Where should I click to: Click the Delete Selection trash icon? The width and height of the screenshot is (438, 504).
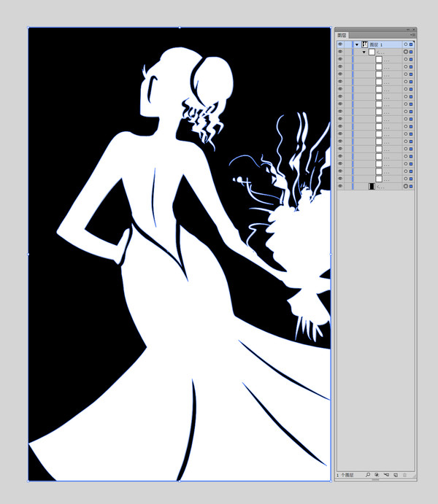pyautogui.click(x=405, y=475)
